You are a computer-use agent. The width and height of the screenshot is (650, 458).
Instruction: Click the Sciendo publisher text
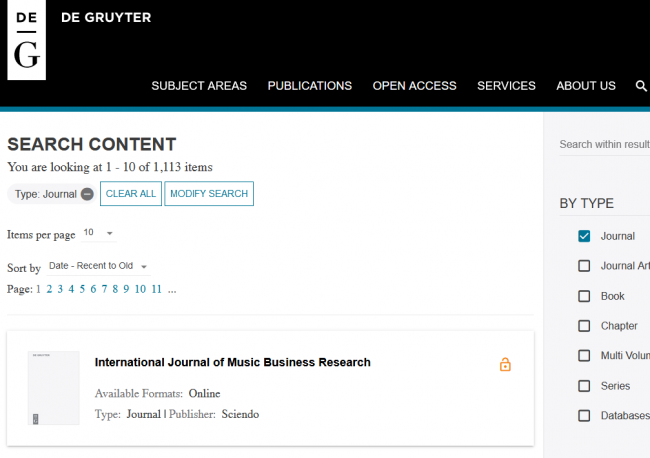(x=240, y=414)
